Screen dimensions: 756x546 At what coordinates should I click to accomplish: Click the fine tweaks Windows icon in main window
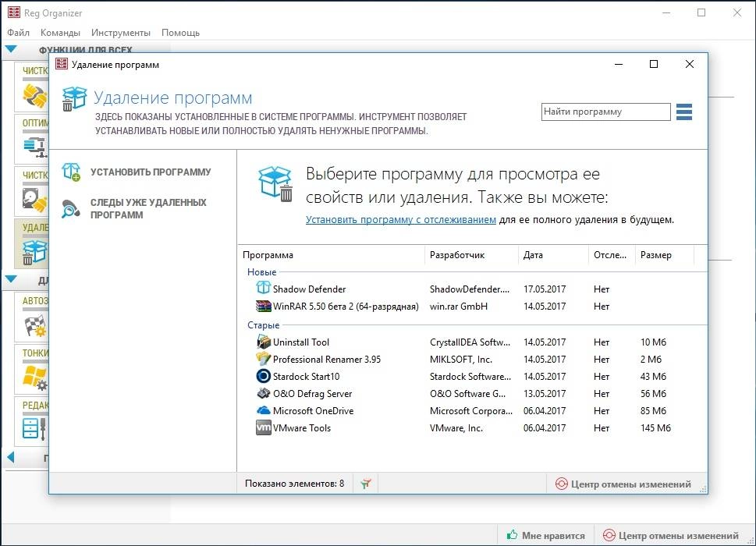[36, 378]
